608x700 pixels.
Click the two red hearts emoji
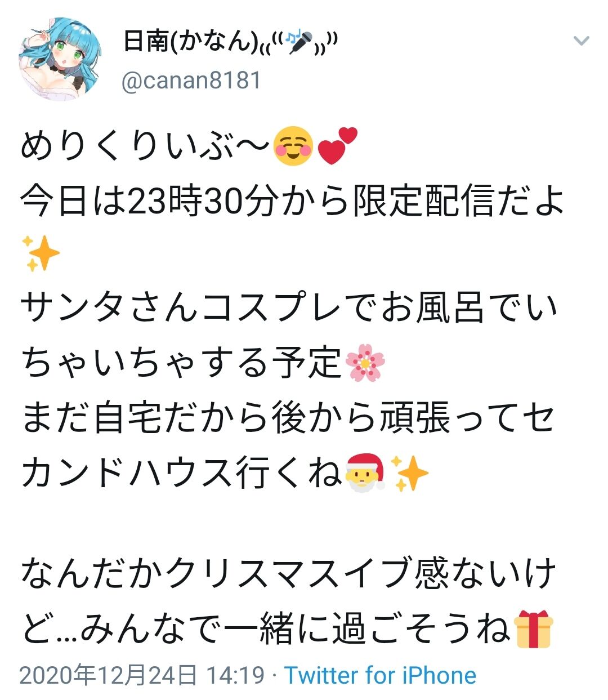point(337,146)
